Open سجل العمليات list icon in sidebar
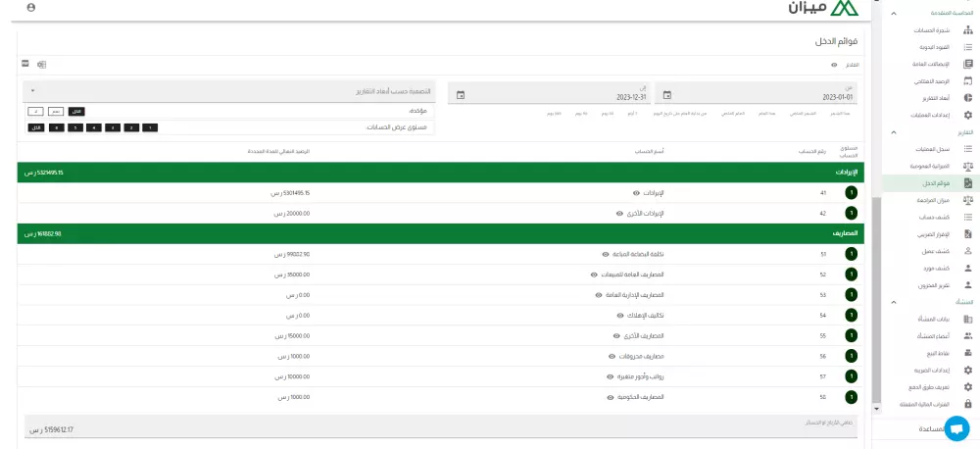Screen dimensions: 980x449 [968, 149]
